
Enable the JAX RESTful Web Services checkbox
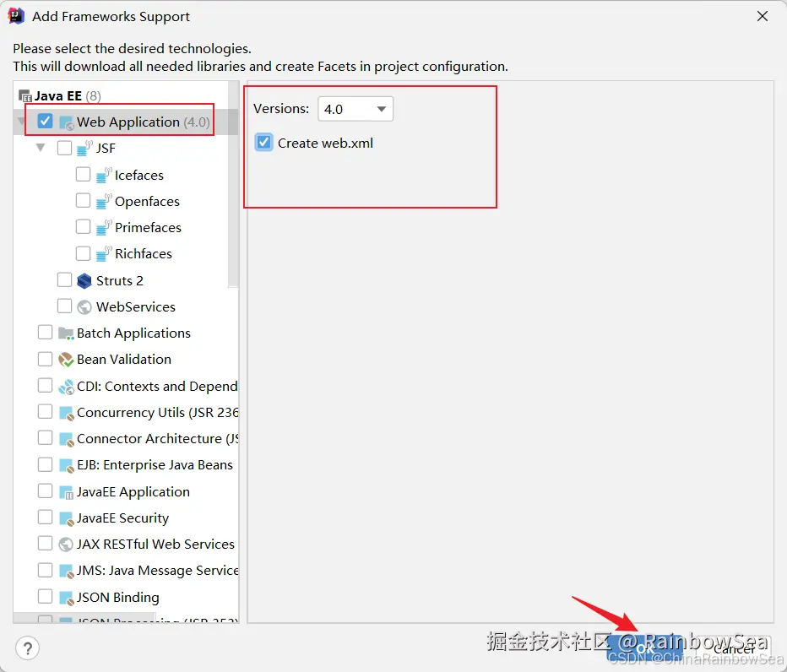click(45, 543)
